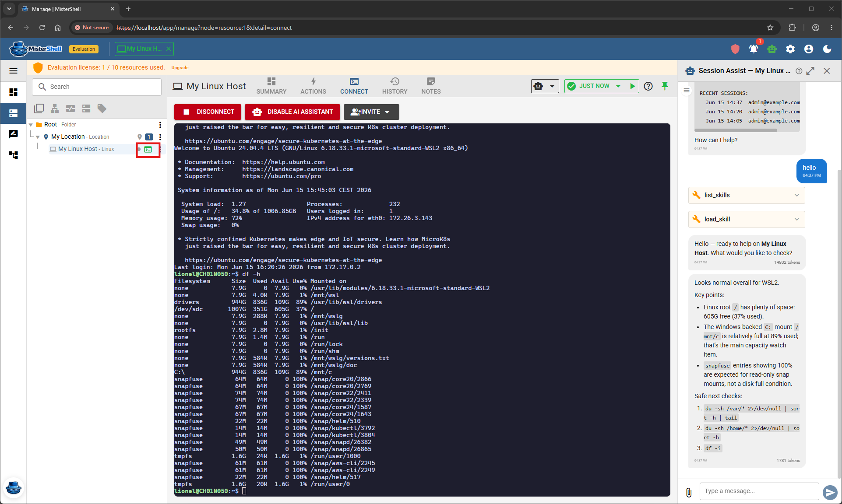The width and height of the screenshot is (842, 504).
Task: Open a new browser tab
Action: tap(128, 9)
